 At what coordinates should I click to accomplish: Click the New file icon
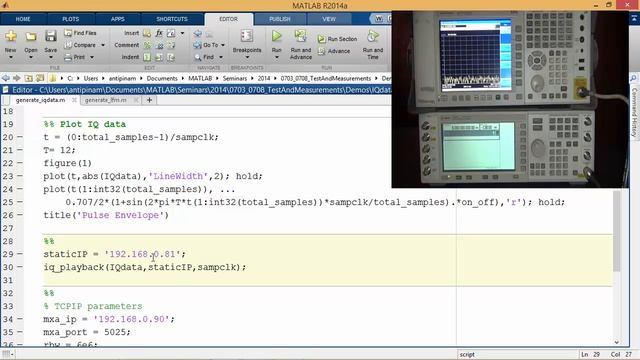pos(11,36)
